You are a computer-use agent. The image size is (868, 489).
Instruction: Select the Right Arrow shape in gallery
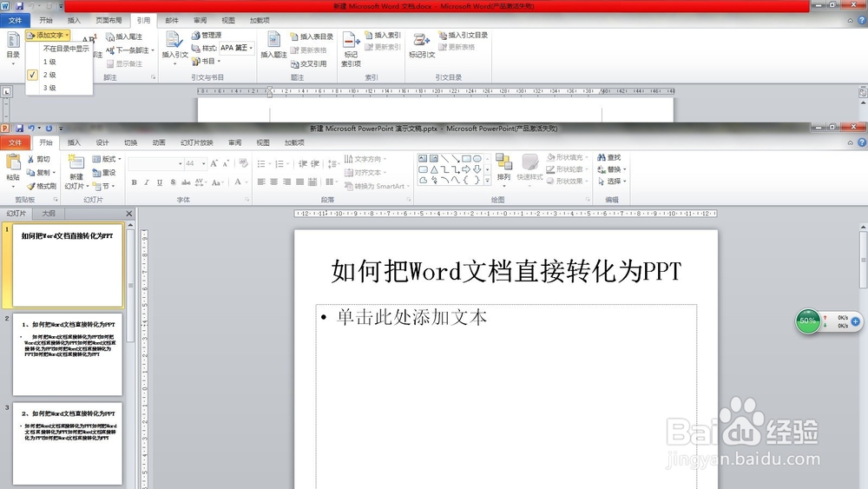(466, 169)
